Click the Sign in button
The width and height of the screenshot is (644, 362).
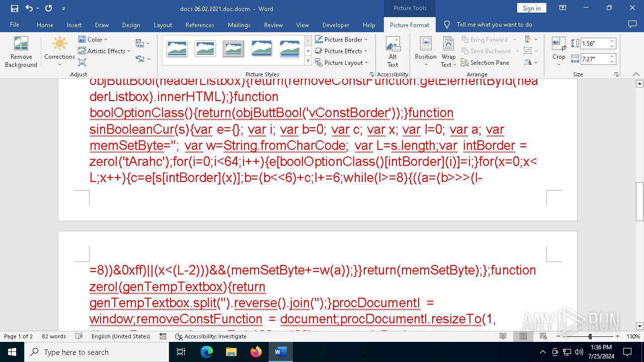click(x=531, y=8)
